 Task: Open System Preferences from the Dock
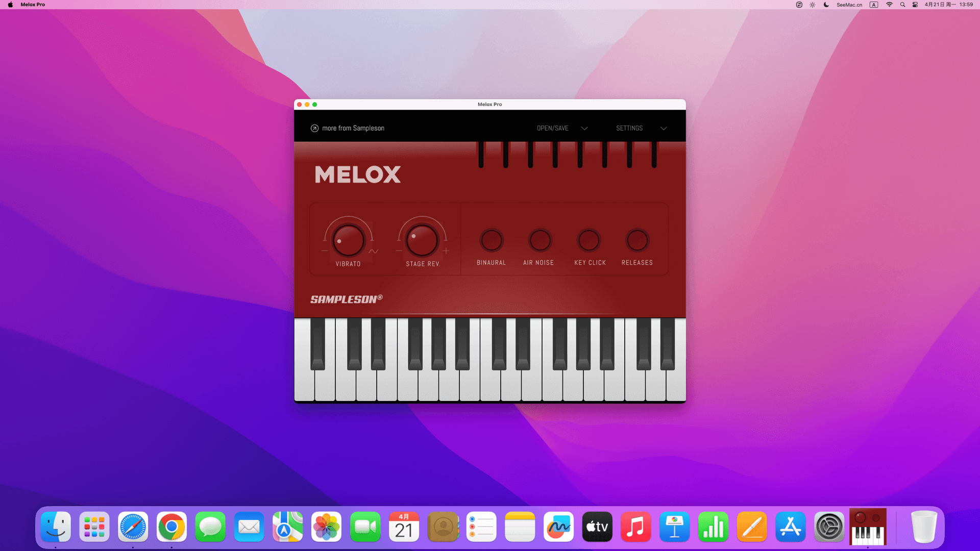[829, 527]
